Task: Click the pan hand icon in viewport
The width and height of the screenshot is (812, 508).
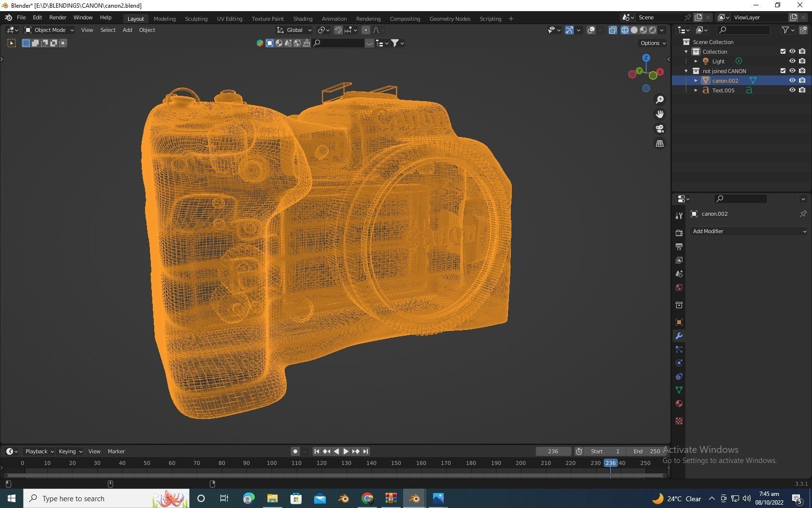Action: [660, 114]
